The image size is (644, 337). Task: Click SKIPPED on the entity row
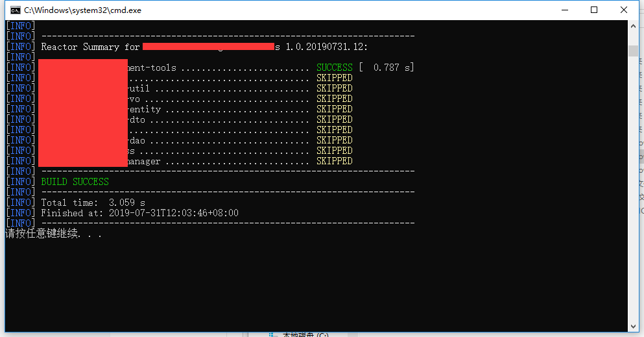click(x=334, y=109)
